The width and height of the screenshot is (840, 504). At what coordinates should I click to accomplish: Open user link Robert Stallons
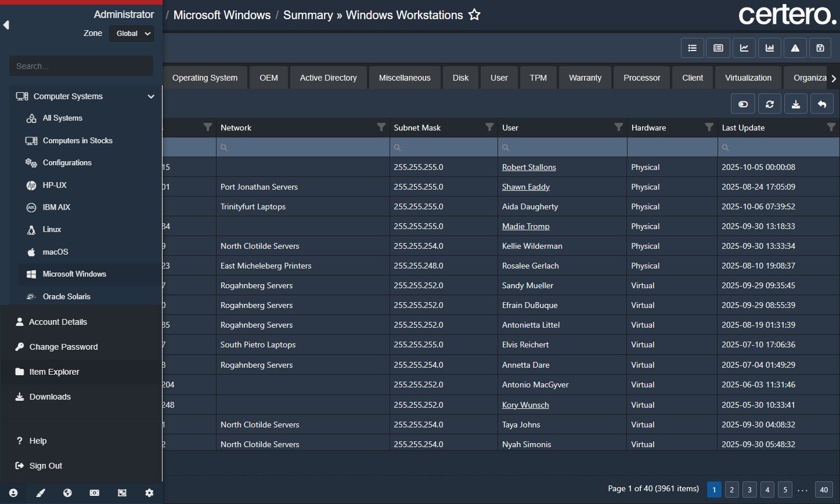(529, 167)
